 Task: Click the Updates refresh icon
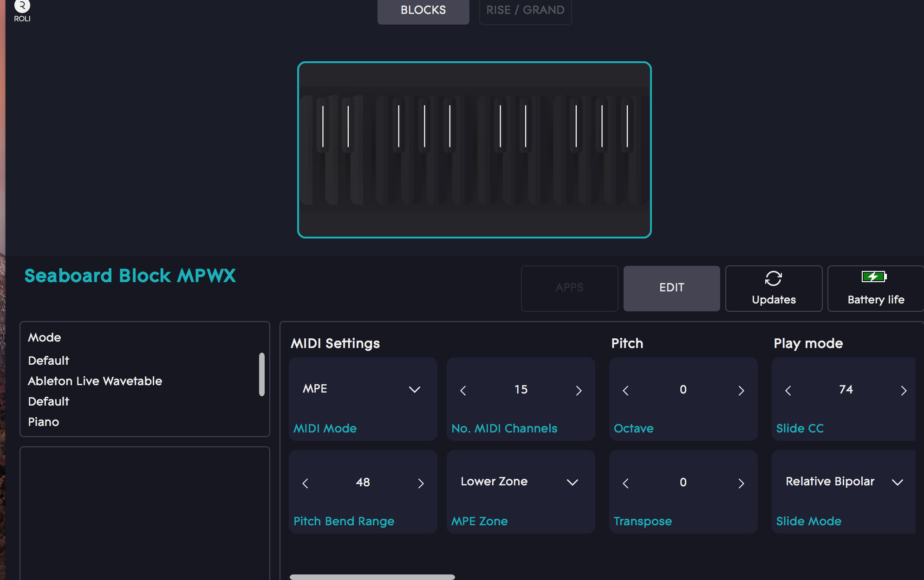773,278
